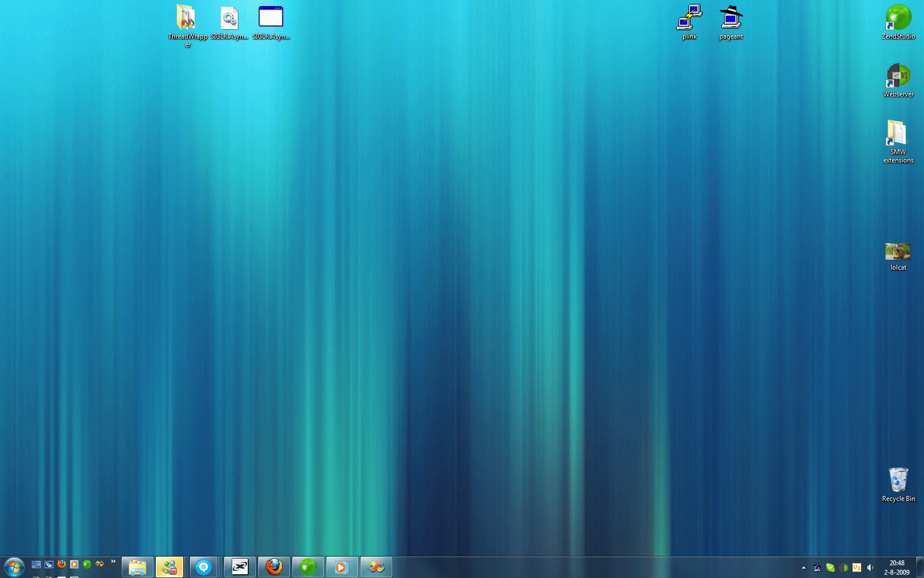Select the Webserver desktop shortcut
This screenshot has width=924, height=578.
click(x=898, y=80)
